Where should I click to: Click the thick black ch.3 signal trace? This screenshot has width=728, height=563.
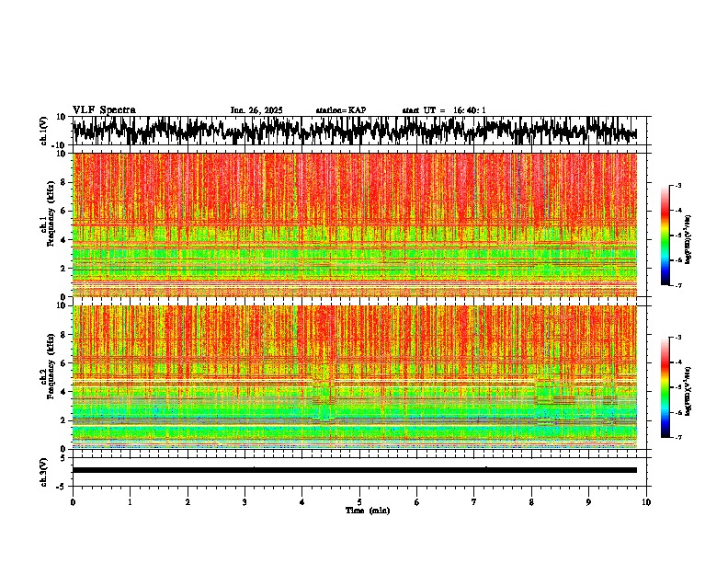coord(355,470)
